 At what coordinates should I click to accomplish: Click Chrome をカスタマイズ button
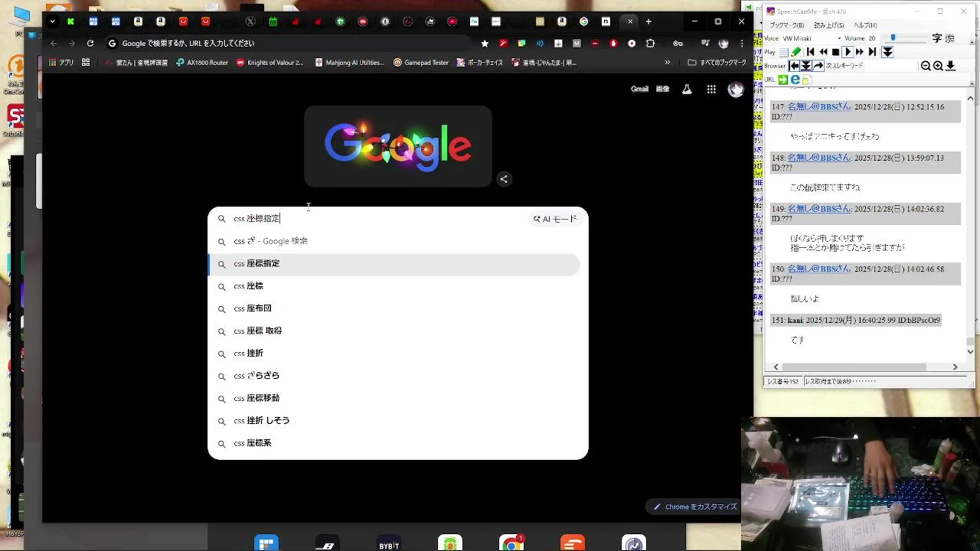coord(695,507)
